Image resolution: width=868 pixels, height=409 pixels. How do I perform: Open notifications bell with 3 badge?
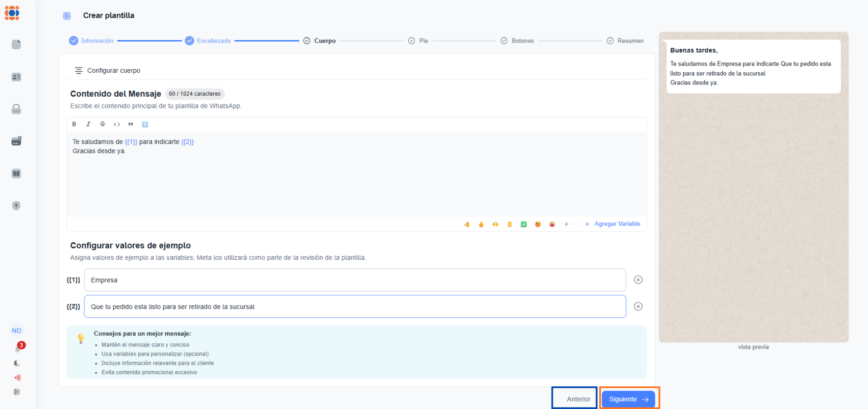point(18,348)
